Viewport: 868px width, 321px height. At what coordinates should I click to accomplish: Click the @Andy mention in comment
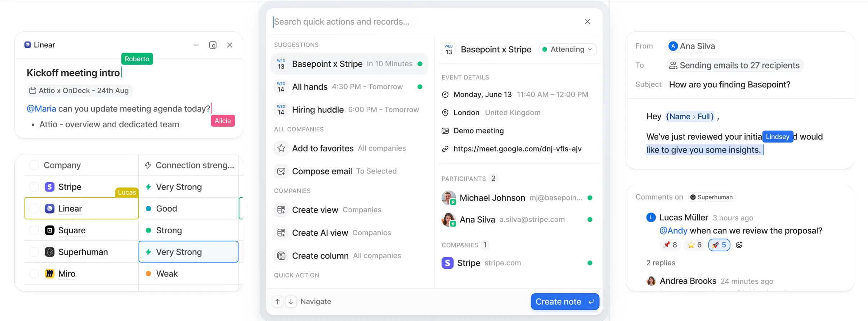click(673, 230)
